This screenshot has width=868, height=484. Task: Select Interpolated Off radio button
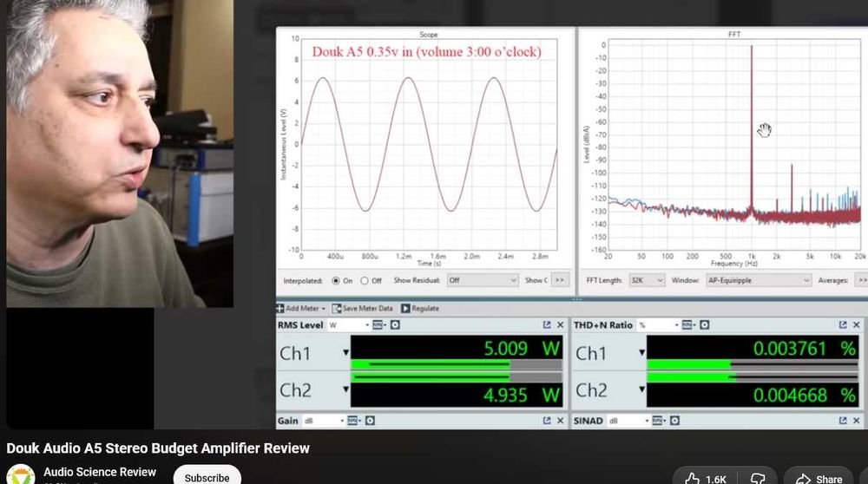[x=365, y=281]
